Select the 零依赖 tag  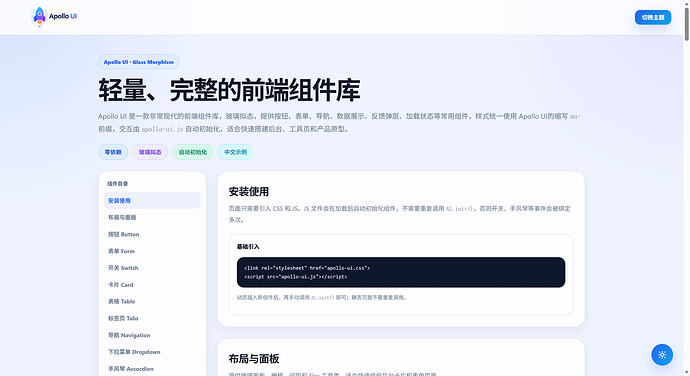point(113,152)
